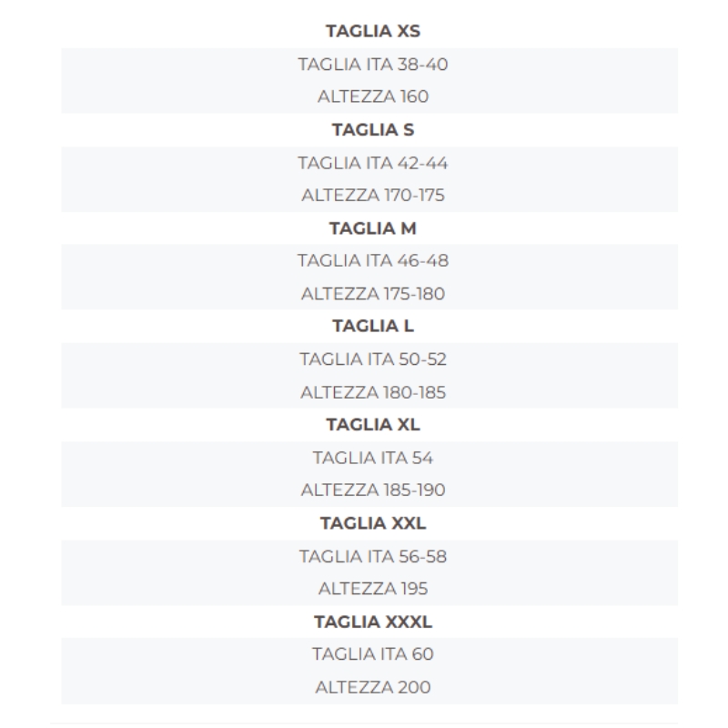Click the TAGLIA XXXL heading
The height and width of the screenshot is (728, 728).
point(373,622)
